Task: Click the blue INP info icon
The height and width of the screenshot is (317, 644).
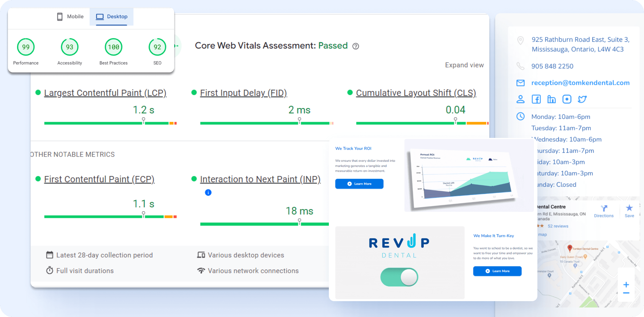Action: click(x=208, y=193)
